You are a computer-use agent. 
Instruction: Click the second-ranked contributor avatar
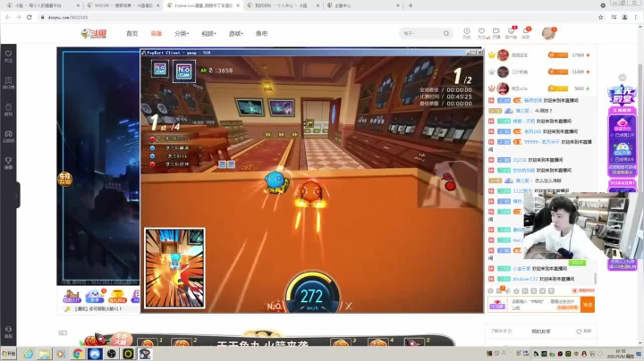[x=503, y=71]
